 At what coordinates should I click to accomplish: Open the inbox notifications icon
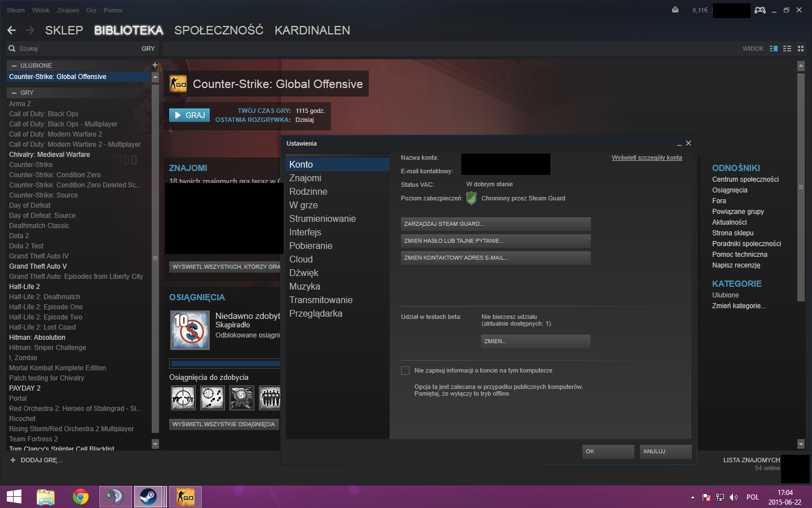pos(675,10)
